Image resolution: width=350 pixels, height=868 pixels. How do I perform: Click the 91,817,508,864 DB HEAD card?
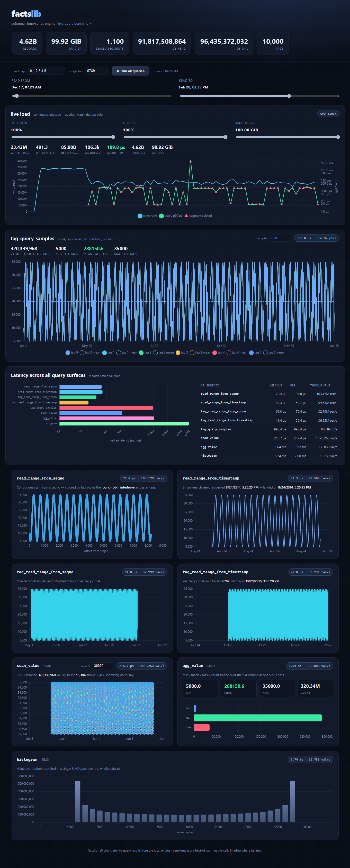coord(162,43)
